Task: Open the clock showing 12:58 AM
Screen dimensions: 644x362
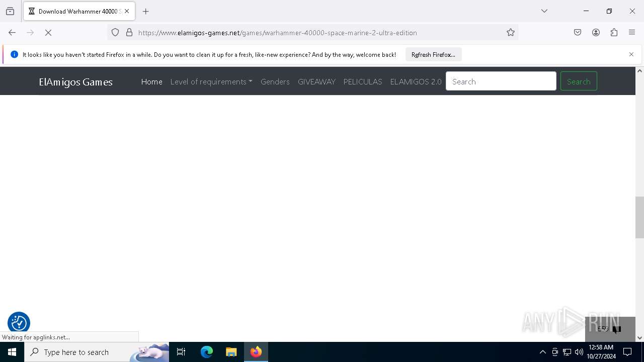Action: tap(601, 352)
